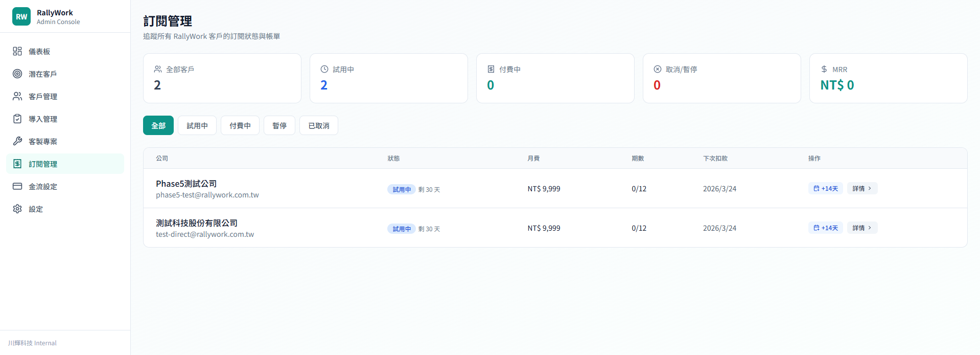980x355 pixels.
Task: Click the 設定 gear icon
Action: coord(17,209)
